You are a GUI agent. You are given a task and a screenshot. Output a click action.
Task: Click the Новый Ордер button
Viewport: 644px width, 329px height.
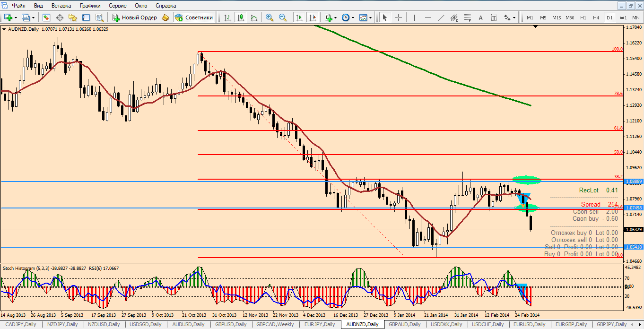tap(134, 17)
